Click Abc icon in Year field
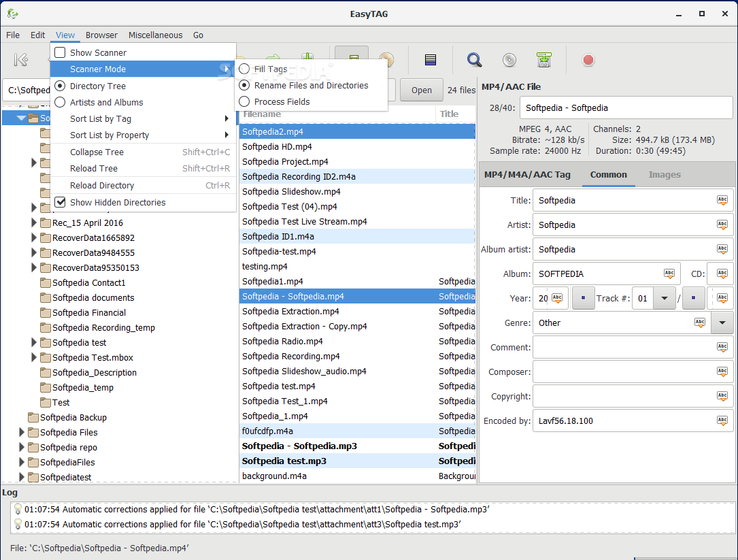The height and width of the screenshot is (560, 738). [557, 298]
